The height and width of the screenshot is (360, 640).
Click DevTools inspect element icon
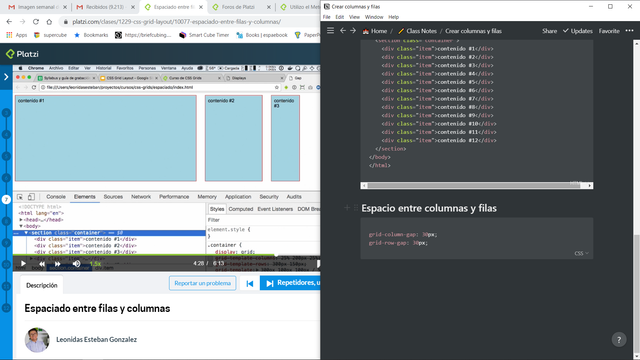pos(20,197)
